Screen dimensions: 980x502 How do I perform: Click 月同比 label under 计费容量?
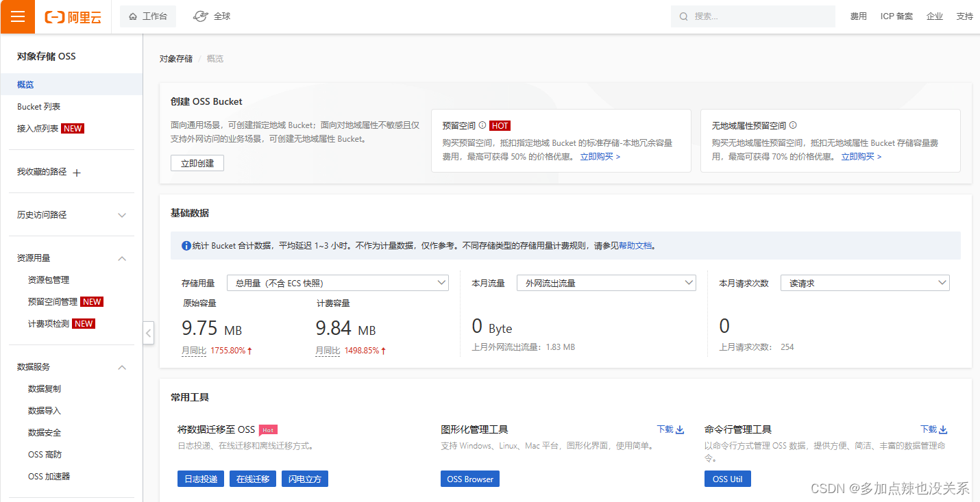[328, 351]
